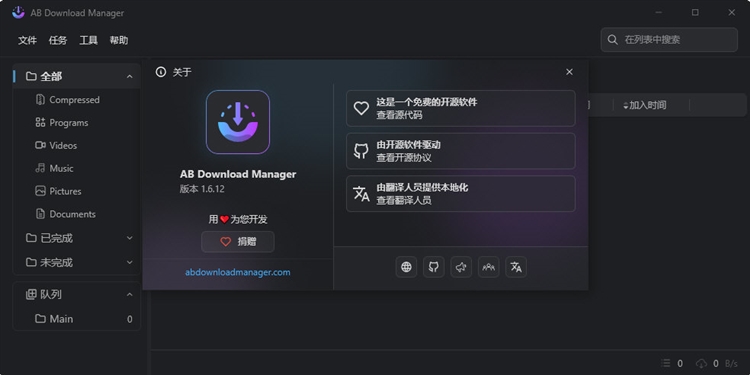Select Pictures category
The height and width of the screenshot is (375, 750).
point(77,191)
